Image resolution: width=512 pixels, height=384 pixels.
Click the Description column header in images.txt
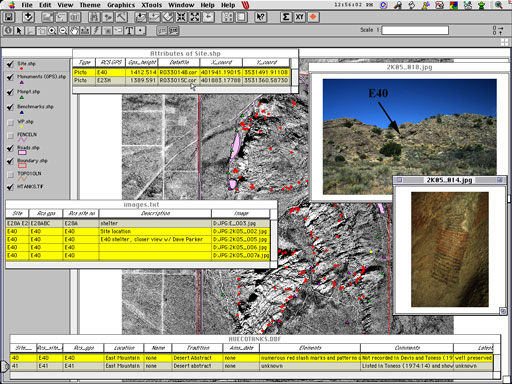coord(155,213)
